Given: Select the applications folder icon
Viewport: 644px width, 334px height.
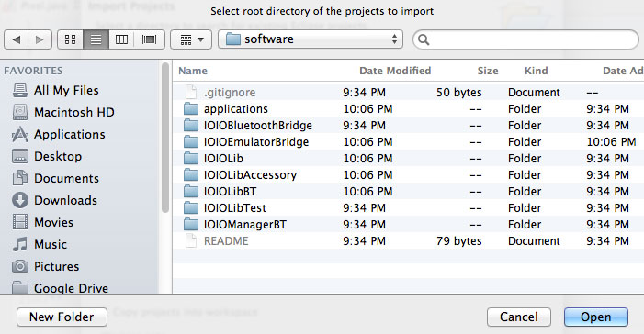Looking at the screenshot, I should (x=190, y=109).
